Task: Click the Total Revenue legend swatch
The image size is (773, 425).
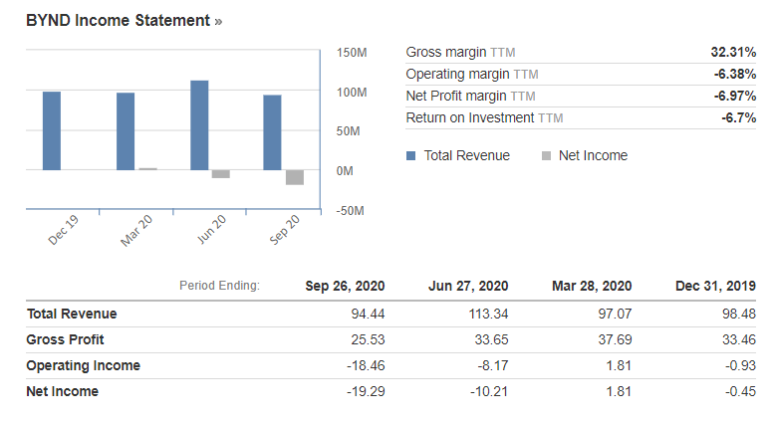Action: [x=411, y=156]
